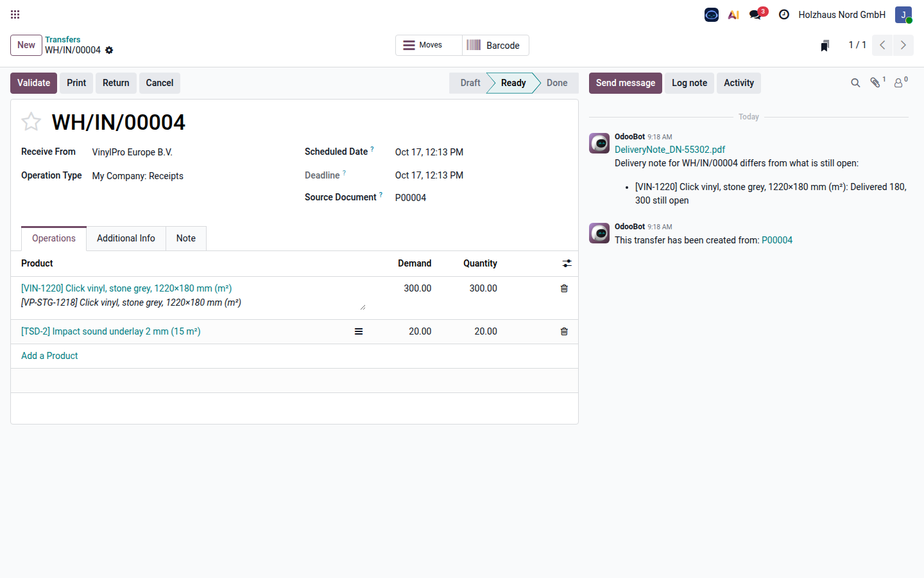Viewport: 924px width, 578px height.
Task: Open the main apps grid menu
Action: coord(15,14)
